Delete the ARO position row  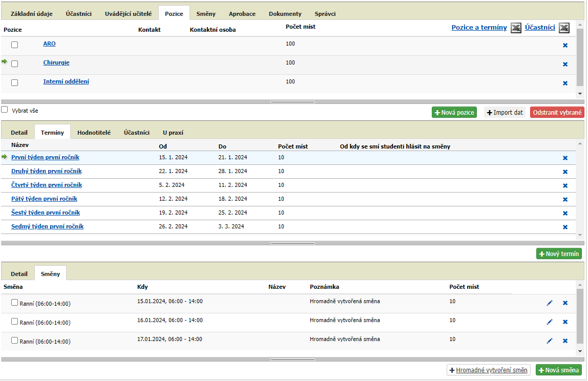(x=565, y=46)
